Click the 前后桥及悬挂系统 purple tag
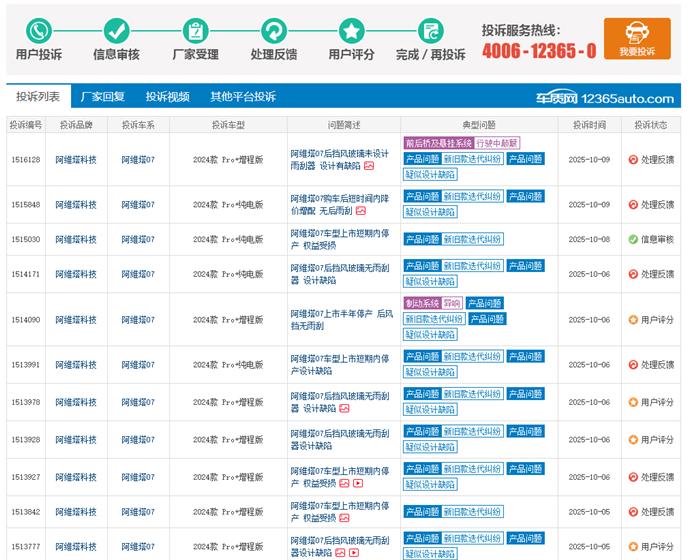The image size is (700, 560). 437,143
